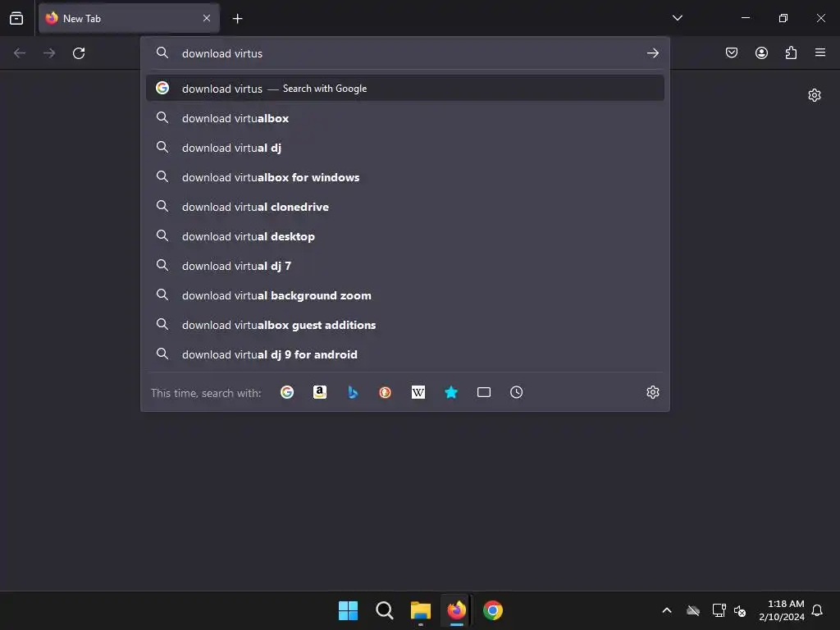Open the list all tabs chevron
This screenshot has width=840, height=630.
click(x=677, y=18)
